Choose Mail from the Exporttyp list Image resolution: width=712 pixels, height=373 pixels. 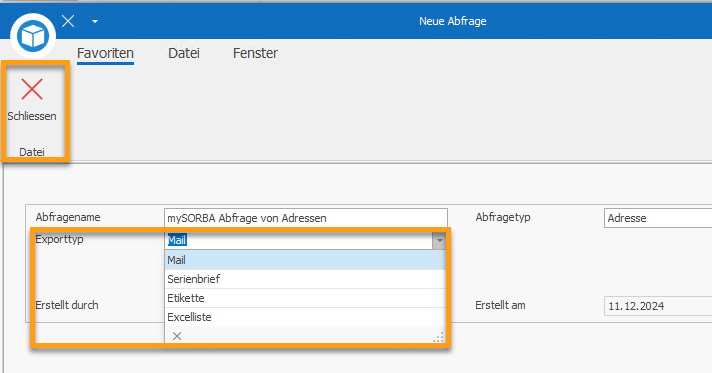pos(305,260)
